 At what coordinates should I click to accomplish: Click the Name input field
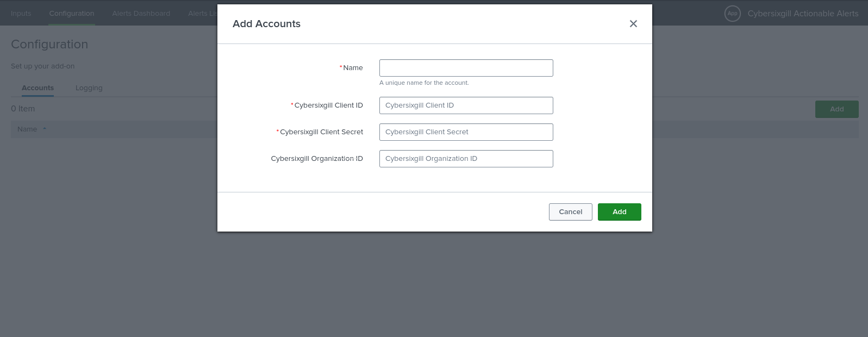(466, 68)
